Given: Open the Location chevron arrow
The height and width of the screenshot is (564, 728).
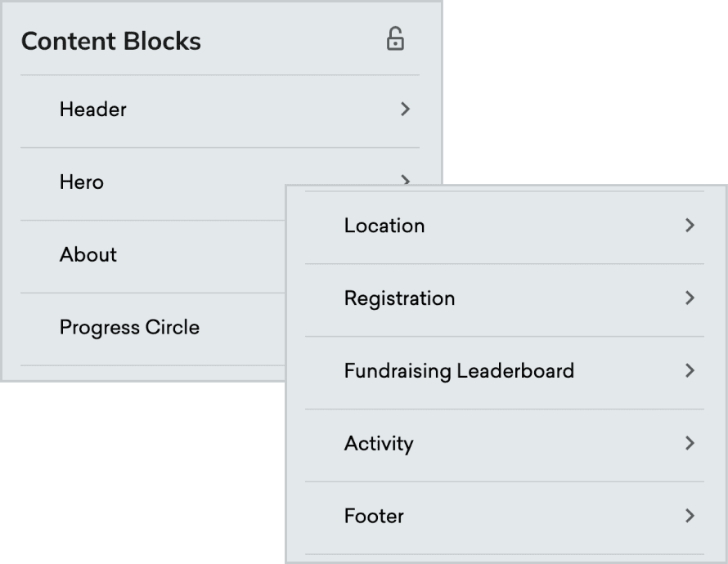Looking at the screenshot, I should click(690, 226).
